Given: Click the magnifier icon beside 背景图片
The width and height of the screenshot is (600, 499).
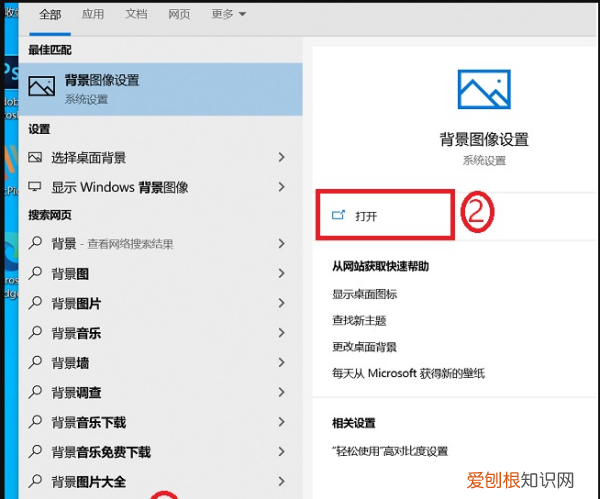Looking at the screenshot, I should click(35, 303).
